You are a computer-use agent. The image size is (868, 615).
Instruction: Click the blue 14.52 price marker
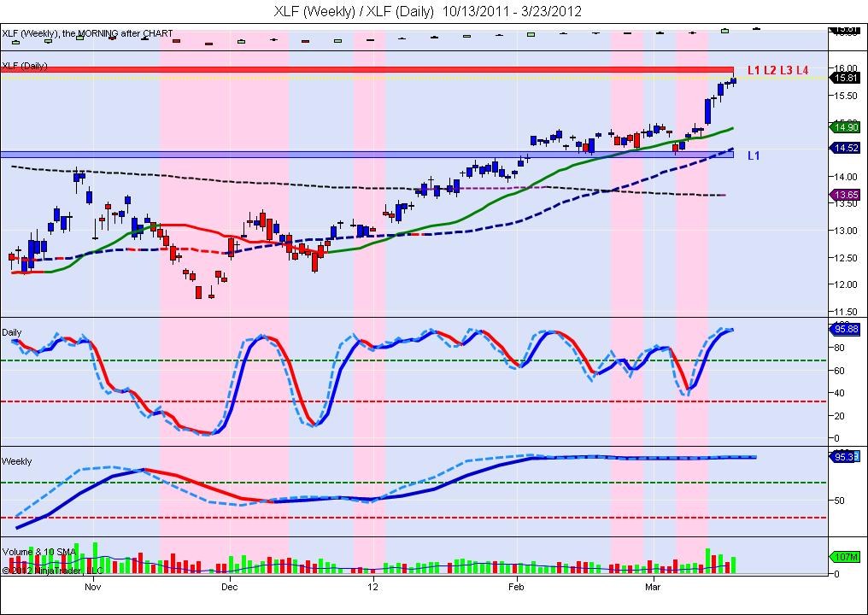846,148
